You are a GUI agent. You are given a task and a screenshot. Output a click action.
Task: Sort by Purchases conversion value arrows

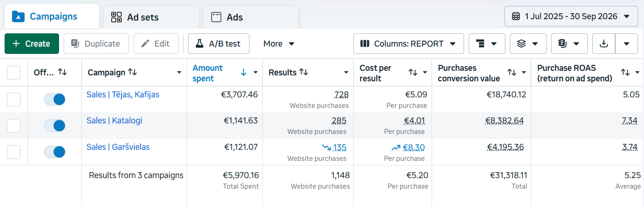point(512,73)
